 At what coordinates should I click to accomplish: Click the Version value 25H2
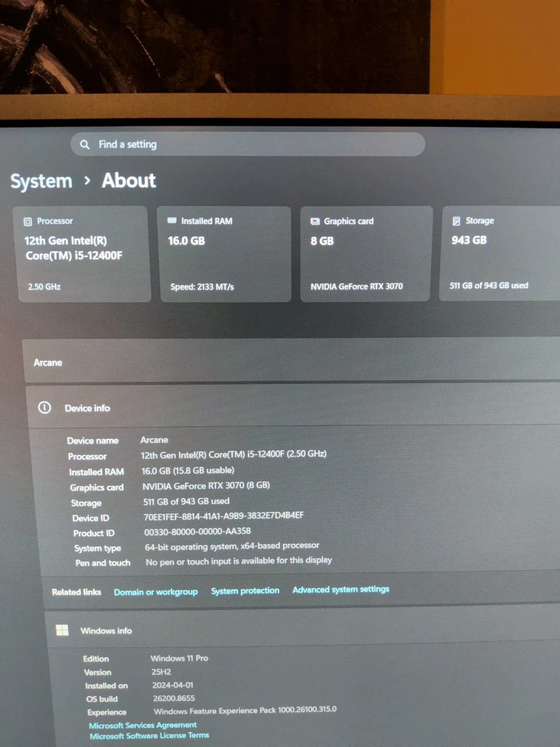[x=161, y=672]
